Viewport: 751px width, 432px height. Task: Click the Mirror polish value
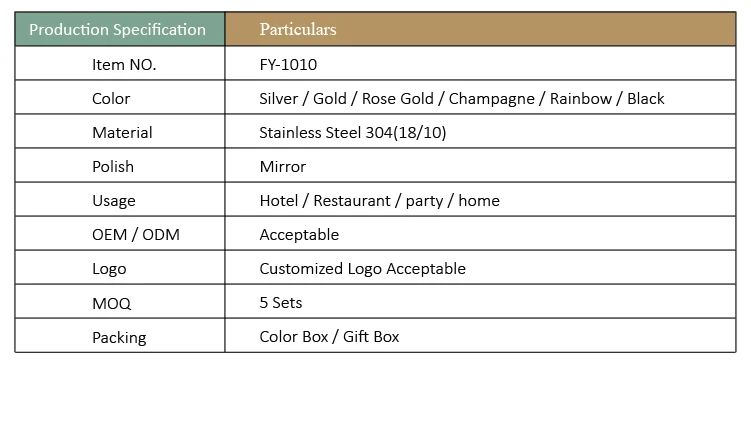tap(282, 166)
